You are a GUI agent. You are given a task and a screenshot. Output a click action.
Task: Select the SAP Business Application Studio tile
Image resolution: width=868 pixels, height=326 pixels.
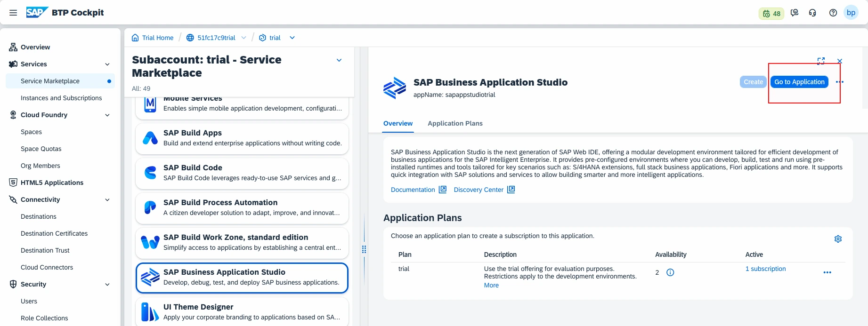[x=242, y=278]
